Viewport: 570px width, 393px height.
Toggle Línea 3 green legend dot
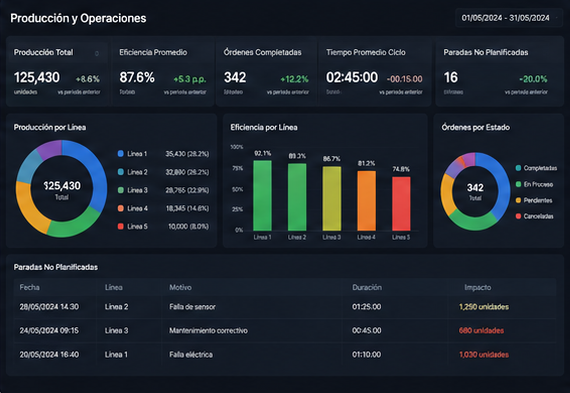(x=121, y=190)
